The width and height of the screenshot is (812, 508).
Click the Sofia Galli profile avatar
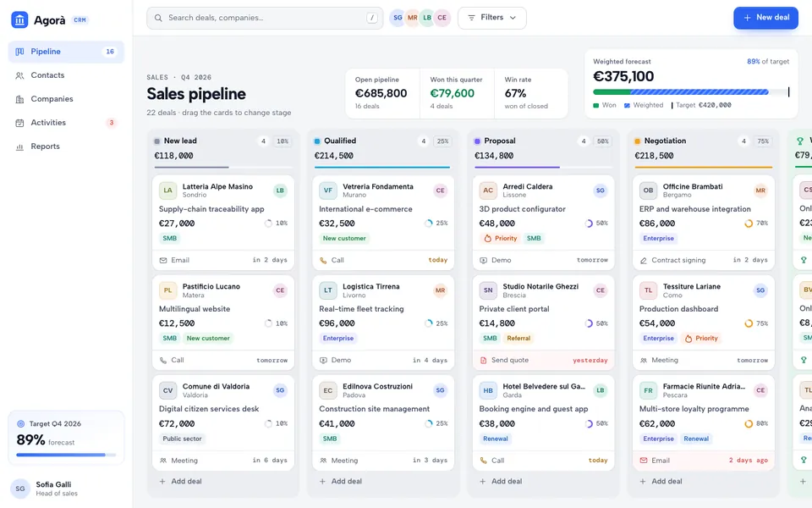[20, 489]
